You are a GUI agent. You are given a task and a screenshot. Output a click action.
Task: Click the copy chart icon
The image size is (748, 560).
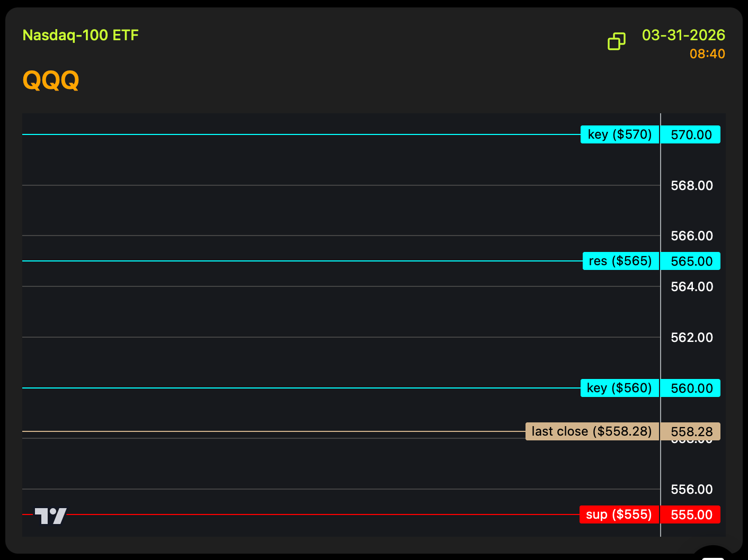616,41
